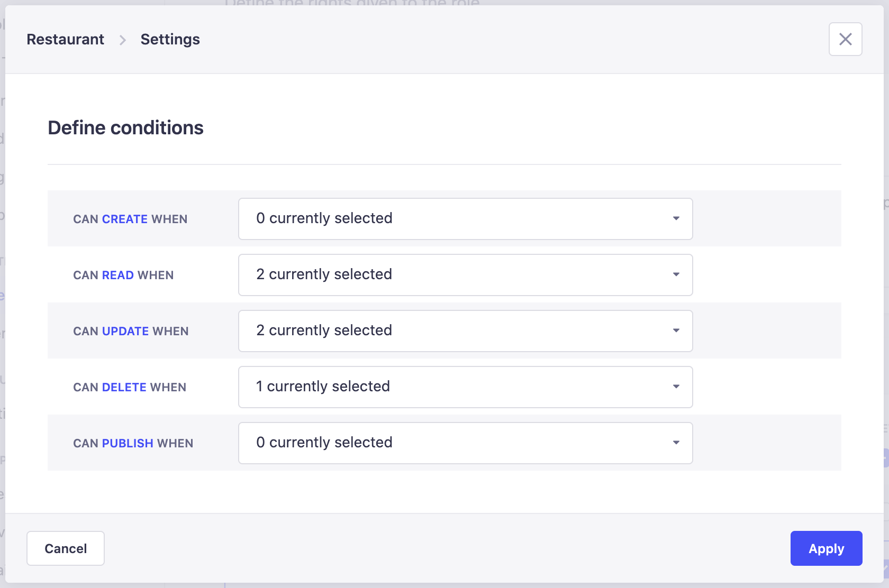This screenshot has height=588, width=889.
Task: Apply the defined conditions
Action: [x=826, y=548]
